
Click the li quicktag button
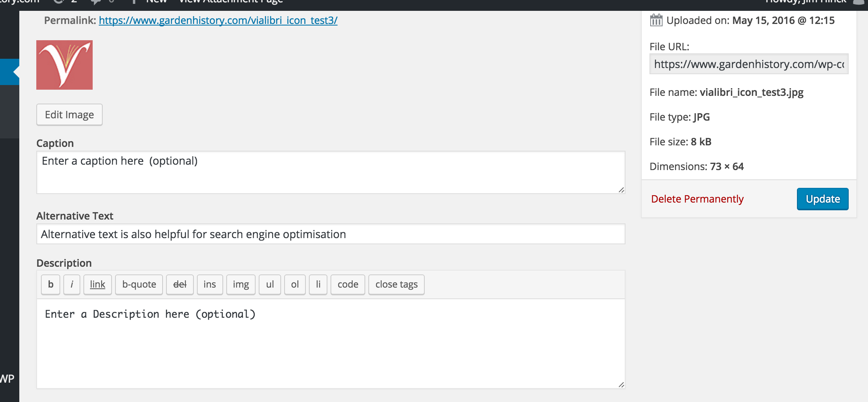tap(318, 284)
